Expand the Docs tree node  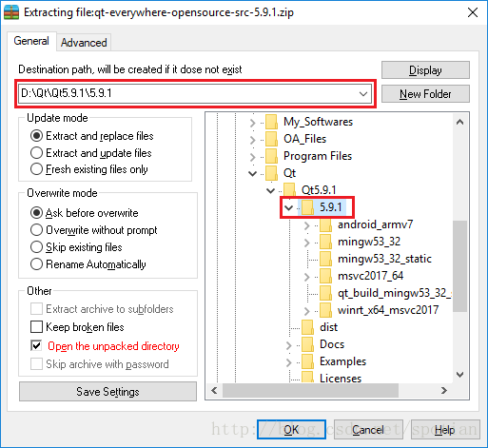[x=288, y=345]
